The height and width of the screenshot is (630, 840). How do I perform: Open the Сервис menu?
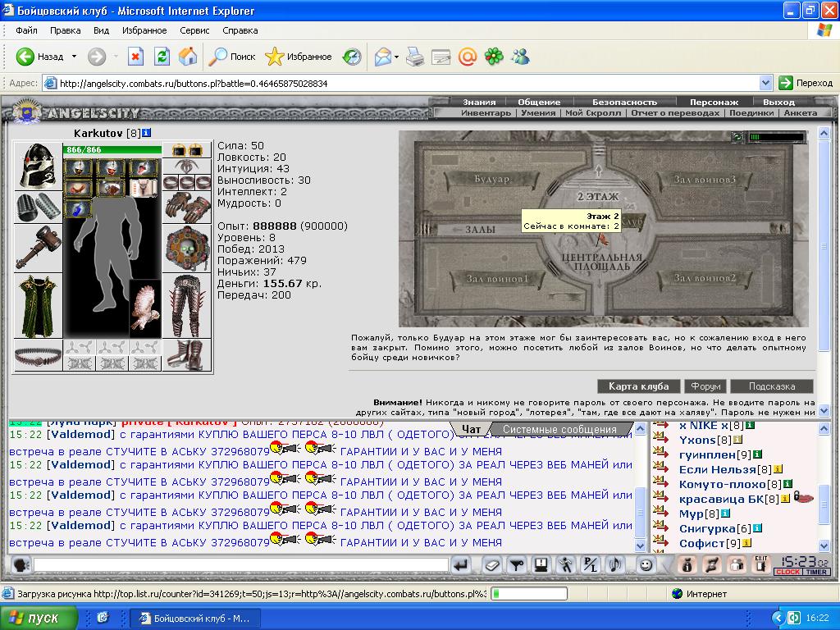[x=194, y=30]
